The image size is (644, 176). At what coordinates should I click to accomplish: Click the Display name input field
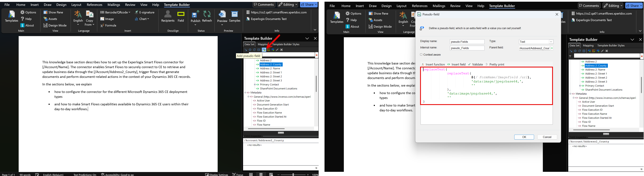[x=467, y=42]
